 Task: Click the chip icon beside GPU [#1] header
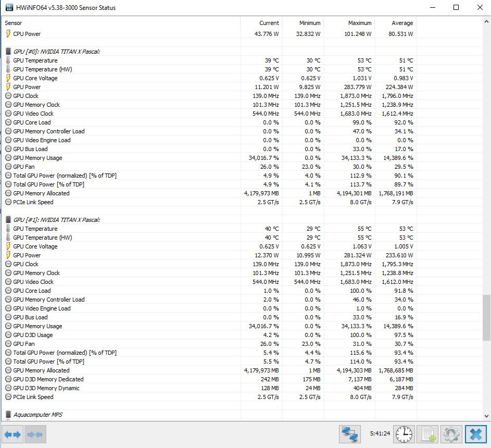click(8, 220)
